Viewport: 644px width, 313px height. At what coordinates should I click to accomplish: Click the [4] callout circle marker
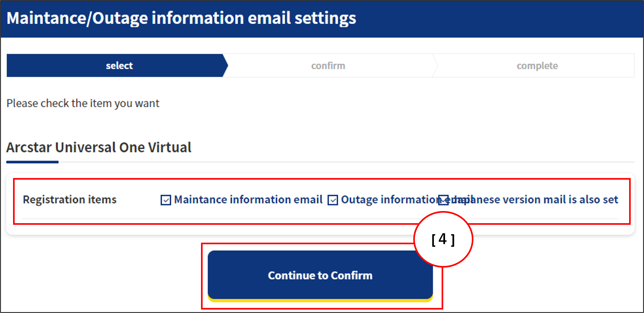tap(443, 239)
